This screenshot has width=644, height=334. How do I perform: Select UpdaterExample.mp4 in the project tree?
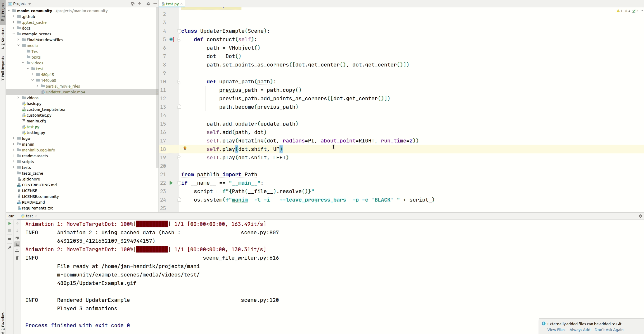(x=64, y=92)
